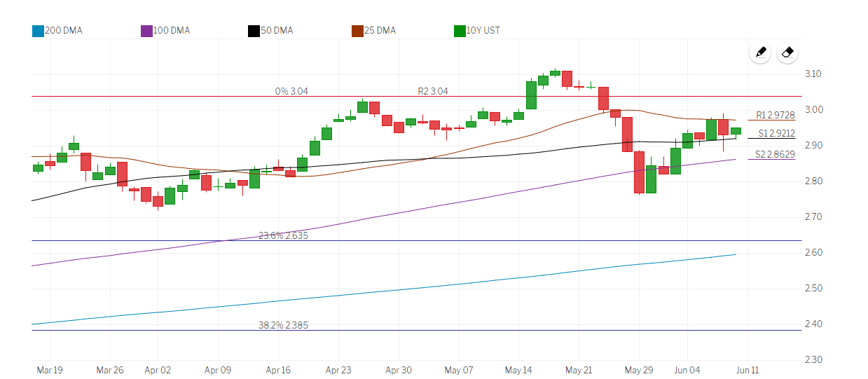Click the S2 2.8629 support label
The image size is (868, 379).
775,154
